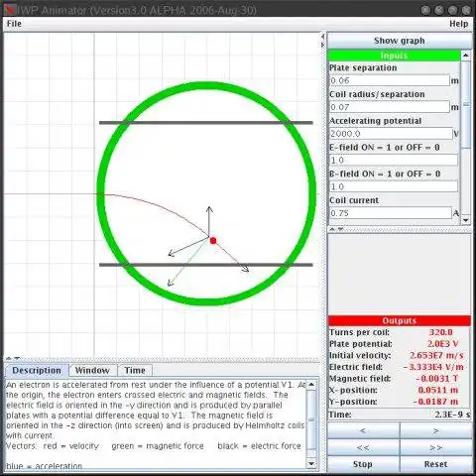The width and height of the screenshot is (476, 476).
Task: Switch to the Window tab
Action: click(92, 370)
